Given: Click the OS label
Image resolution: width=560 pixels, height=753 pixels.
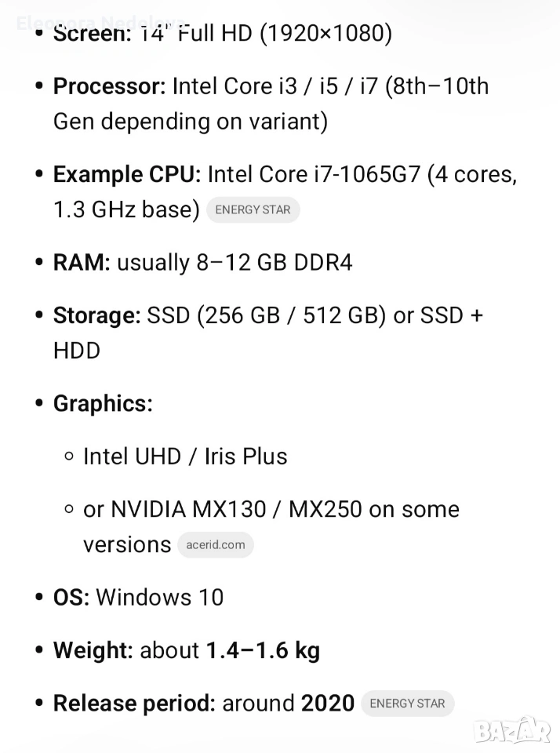Looking at the screenshot, I should point(71,598).
